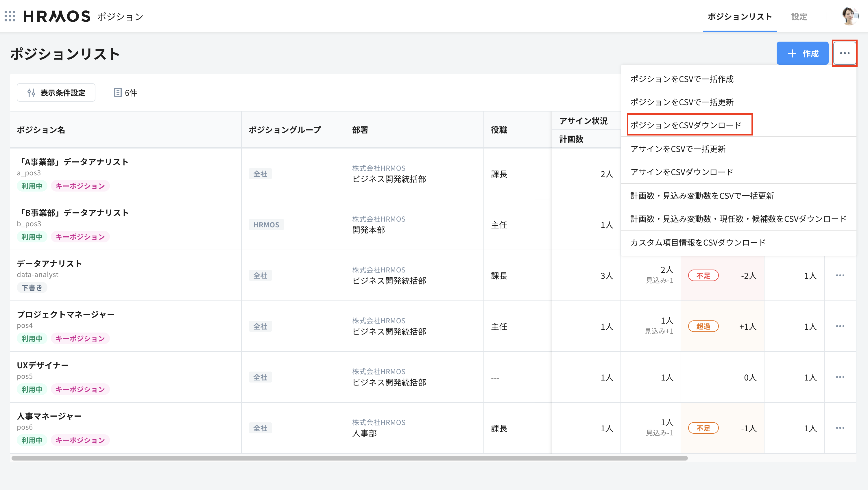868x490 pixels.
Task: Click the highlighted three-dot overflow menu icon
Action: tap(845, 53)
